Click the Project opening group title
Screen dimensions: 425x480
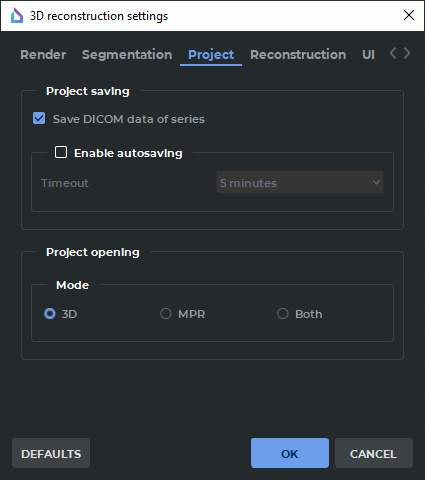(93, 252)
